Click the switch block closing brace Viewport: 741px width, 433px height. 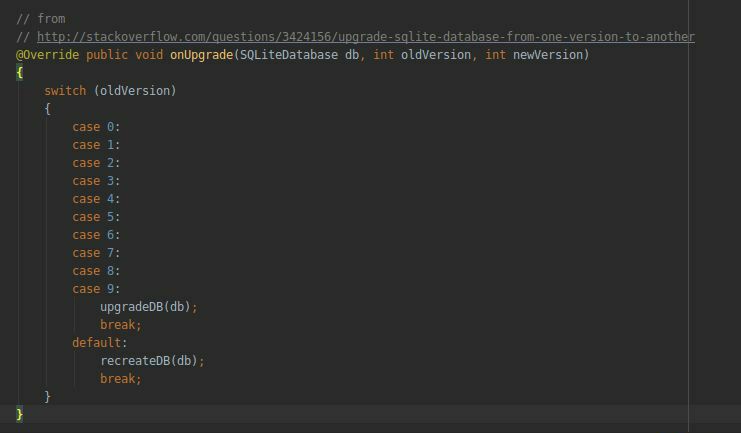(47, 397)
